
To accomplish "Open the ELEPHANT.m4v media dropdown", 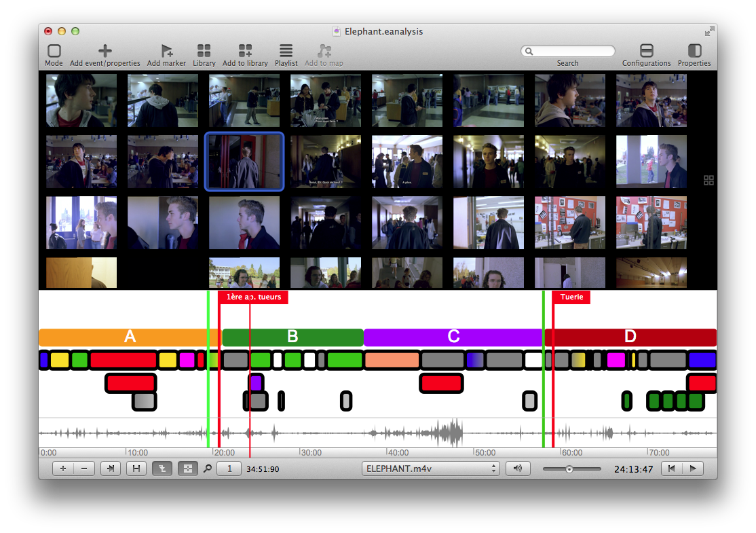I will pyautogui.click(x=430, y=468).
